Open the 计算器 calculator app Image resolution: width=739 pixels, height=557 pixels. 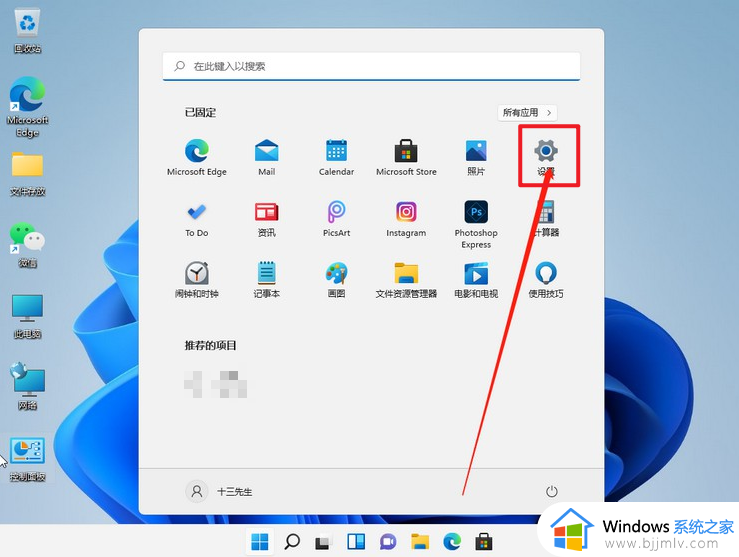[x=546, y=219]
